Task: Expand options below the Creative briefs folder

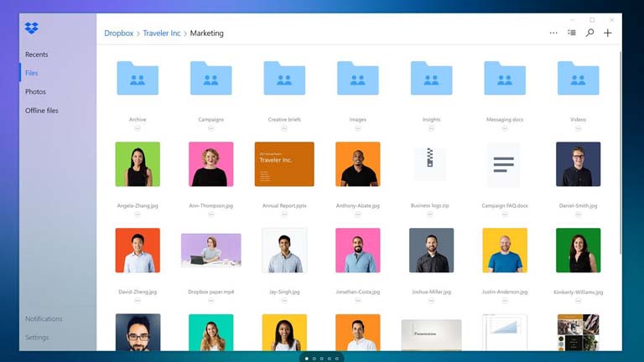Action: pyautogui.click(x=284, y=128)
